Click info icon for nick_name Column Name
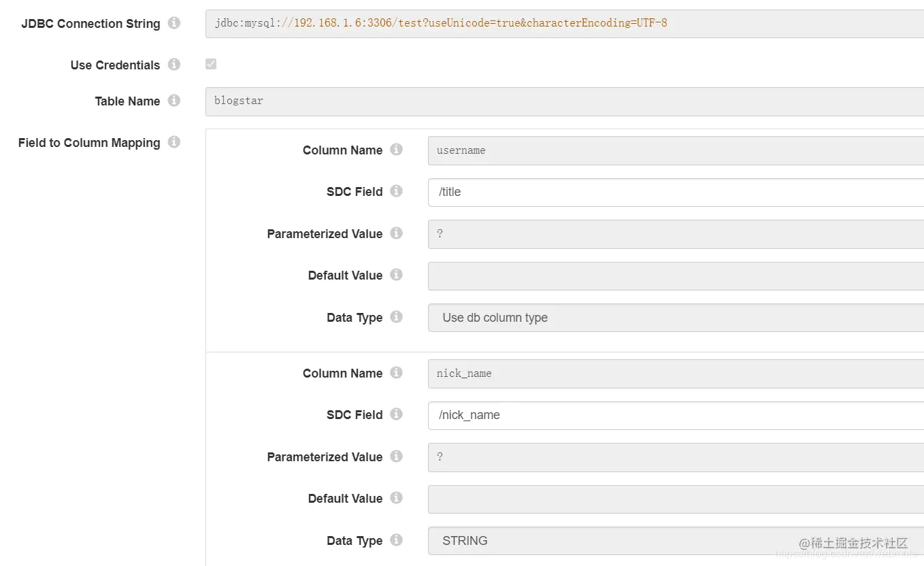This screenshot has width=924, height=566. click(397, 373)
